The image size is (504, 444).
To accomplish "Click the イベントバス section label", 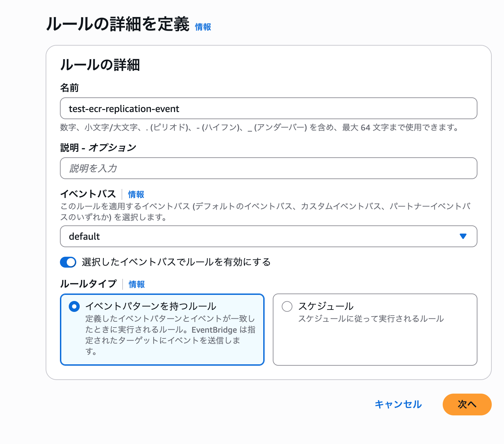I will tap(88, 194).
